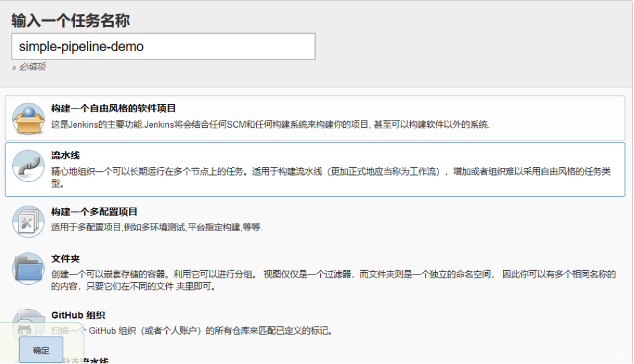Select the folder icon
Viewport: 634px width, 364px height.
point(28,269)
